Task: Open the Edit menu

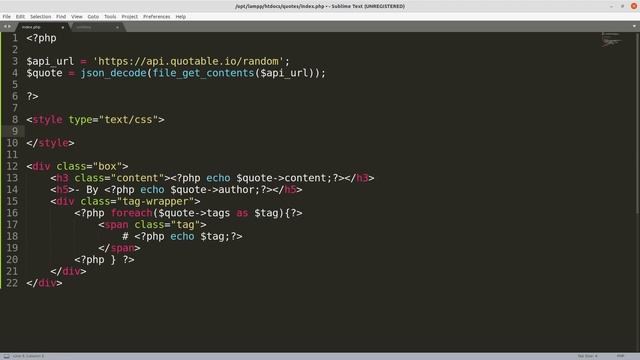Action: 20,17
